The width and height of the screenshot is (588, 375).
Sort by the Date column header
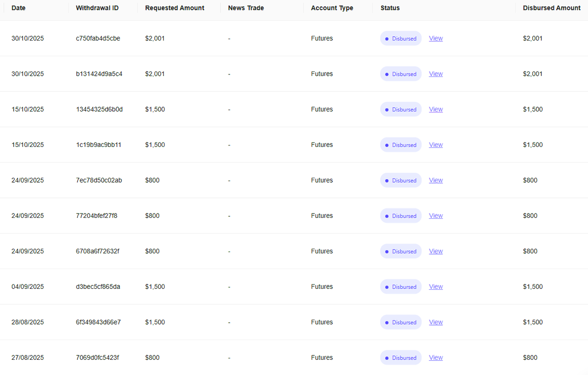(19, 8)
